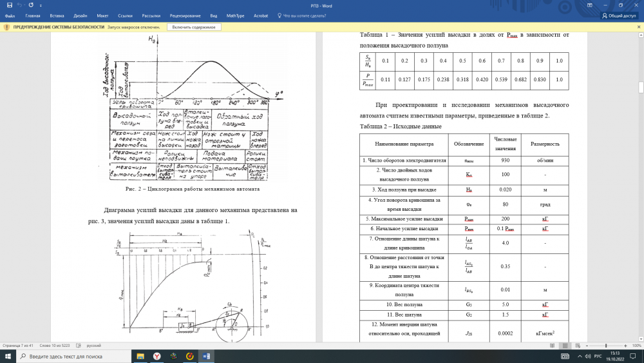The image size is (644, 363).
Task: Click the Redo/Repeat arrow icon
Action: tap(31, 5)
